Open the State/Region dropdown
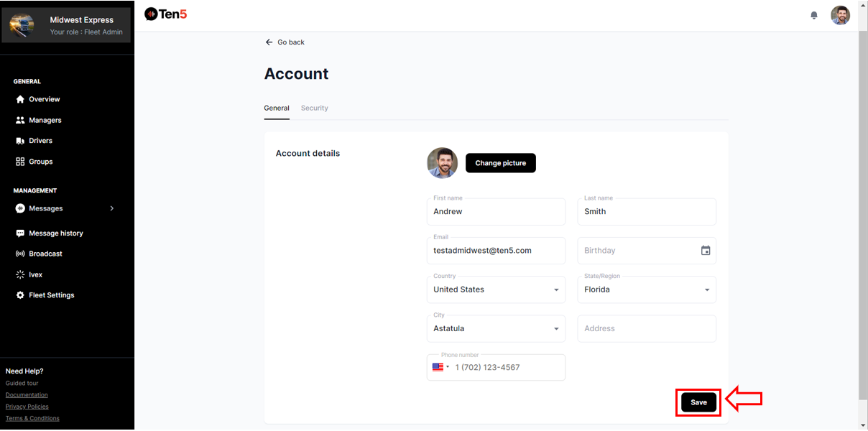Screen dimensions: 868x431 [x=647, y=289]
